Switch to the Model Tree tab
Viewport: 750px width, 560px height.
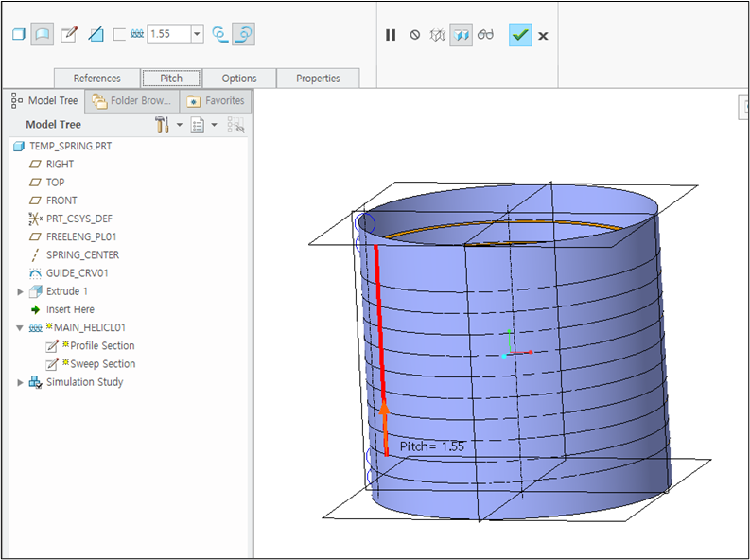click(x=44, y=101)
